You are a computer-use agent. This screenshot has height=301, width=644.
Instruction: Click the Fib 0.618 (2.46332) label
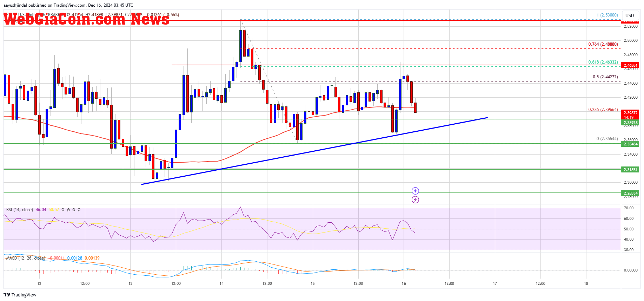(603, 62)
